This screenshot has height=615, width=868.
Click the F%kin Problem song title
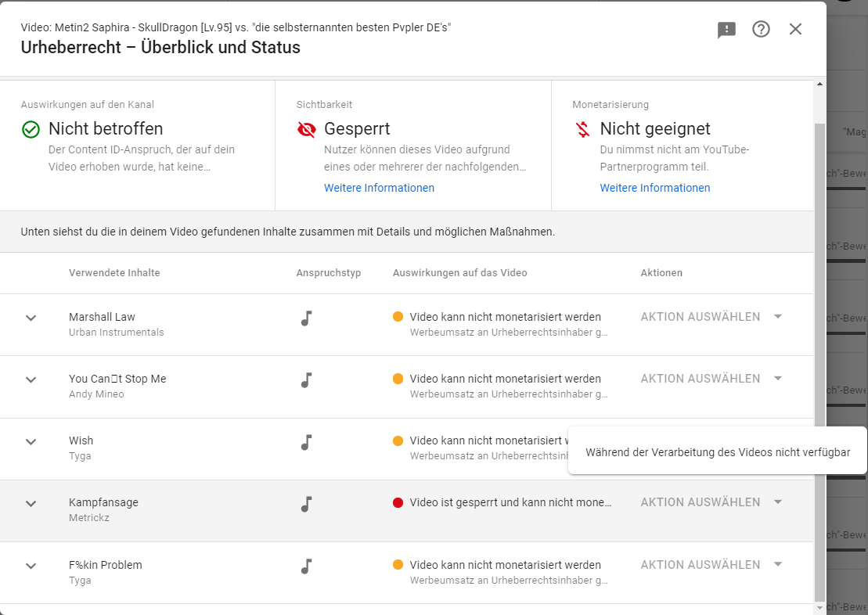tap(105, 565)
